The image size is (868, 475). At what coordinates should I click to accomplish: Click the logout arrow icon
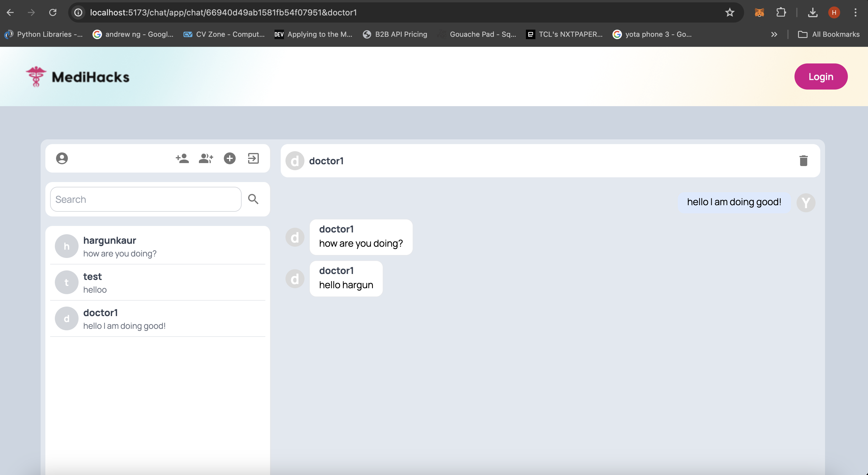tap(253, 158)
